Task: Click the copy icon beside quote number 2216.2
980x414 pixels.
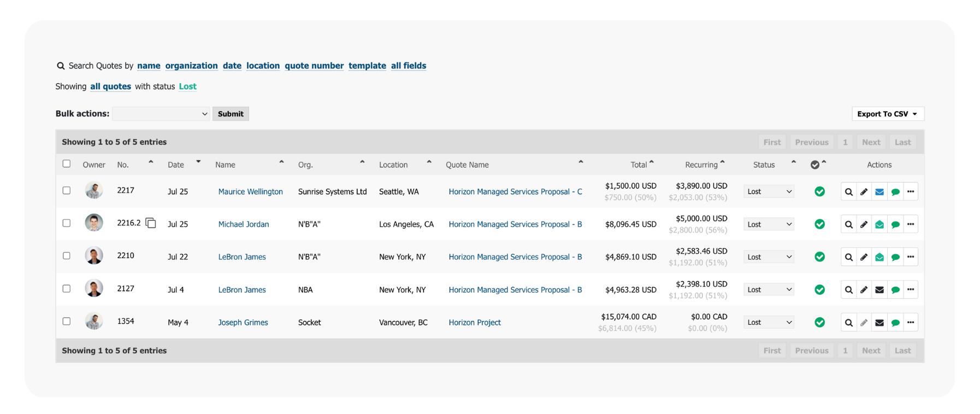Action: click(151, 223)
